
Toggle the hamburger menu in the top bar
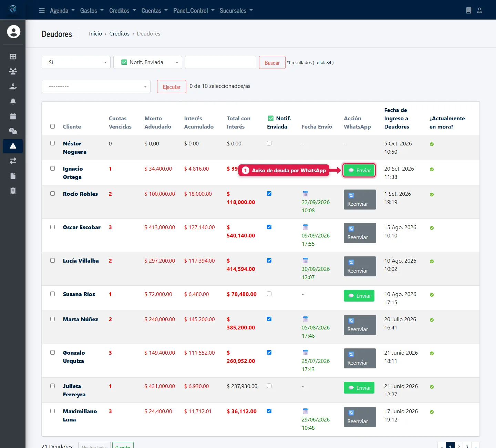(42, 11)
